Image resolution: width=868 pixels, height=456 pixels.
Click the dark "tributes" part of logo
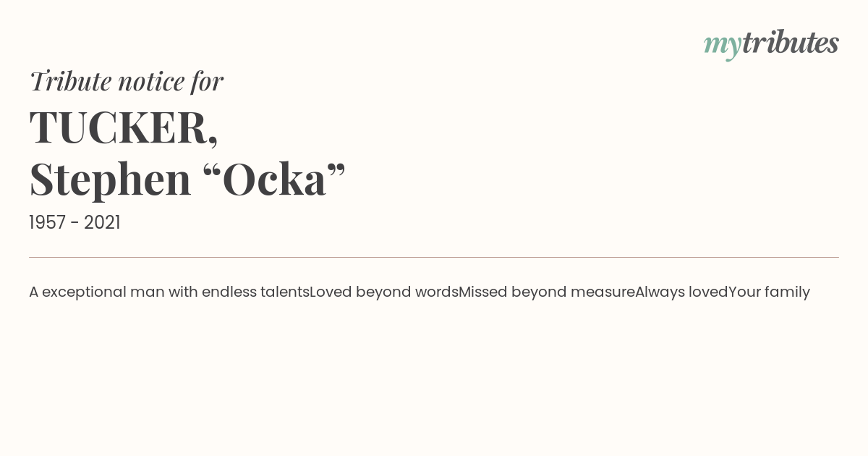coord(791,42)
